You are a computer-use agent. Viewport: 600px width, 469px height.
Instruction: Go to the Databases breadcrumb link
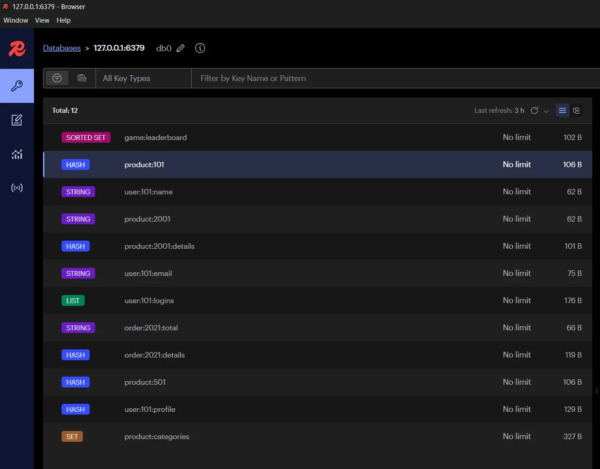pos(62,48)
